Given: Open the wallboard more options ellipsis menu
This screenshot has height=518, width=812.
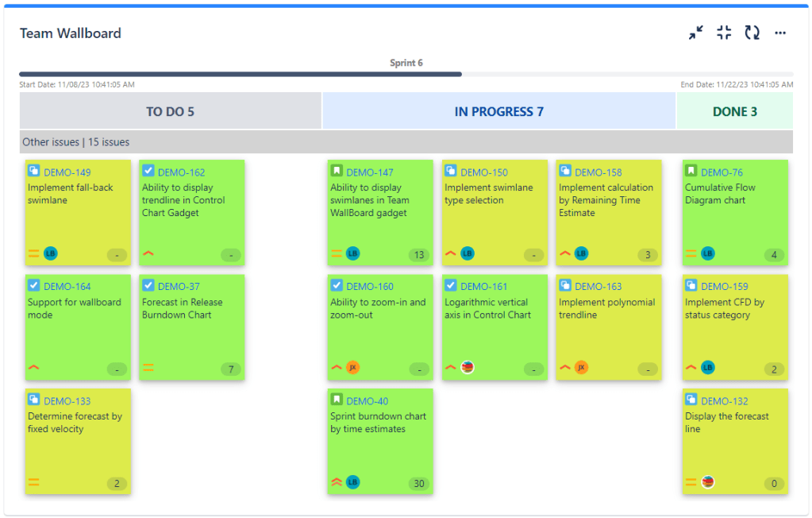Looking at the screenshot, I should click(779, 33).
